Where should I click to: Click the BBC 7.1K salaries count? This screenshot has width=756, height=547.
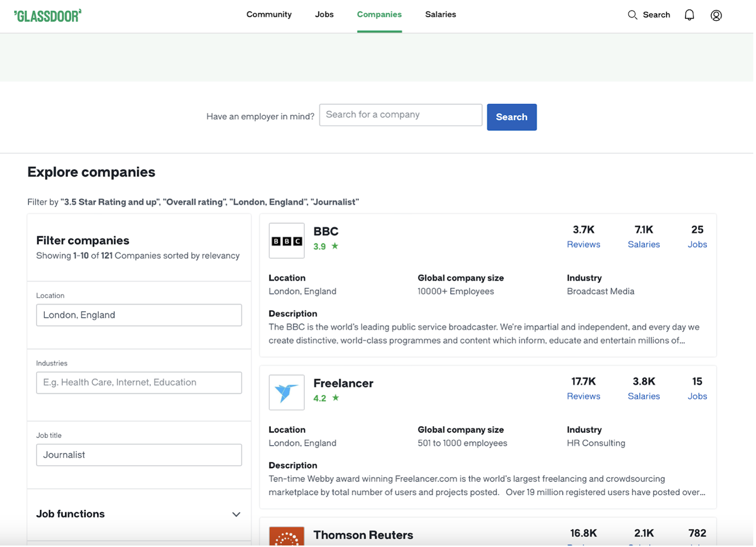(x=645, y=230)
